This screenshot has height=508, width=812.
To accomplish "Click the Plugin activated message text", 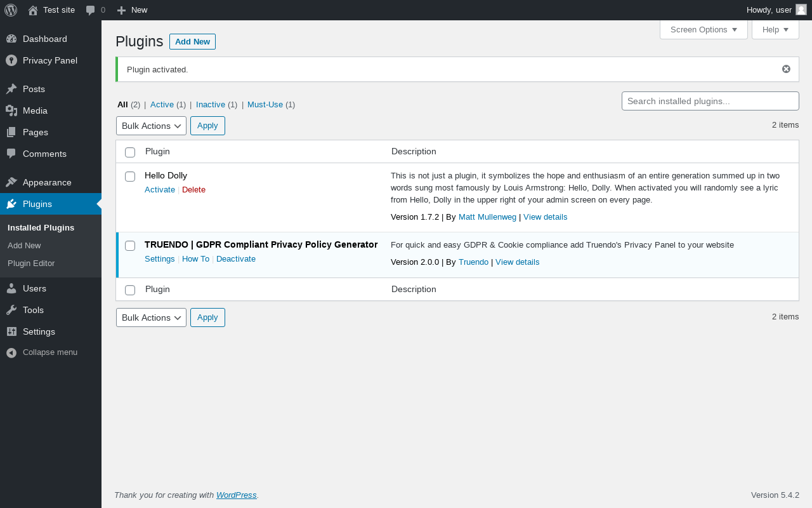I will click(x=157, y=69).
